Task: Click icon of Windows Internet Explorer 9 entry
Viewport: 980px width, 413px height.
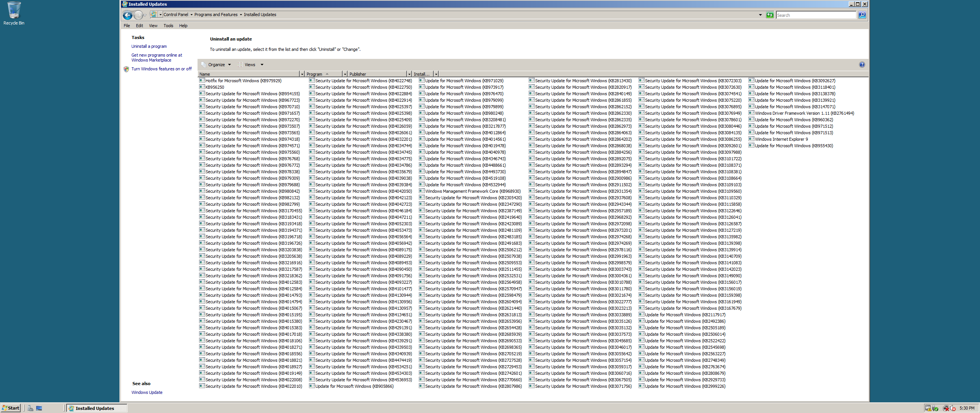Action: (751, 139)
